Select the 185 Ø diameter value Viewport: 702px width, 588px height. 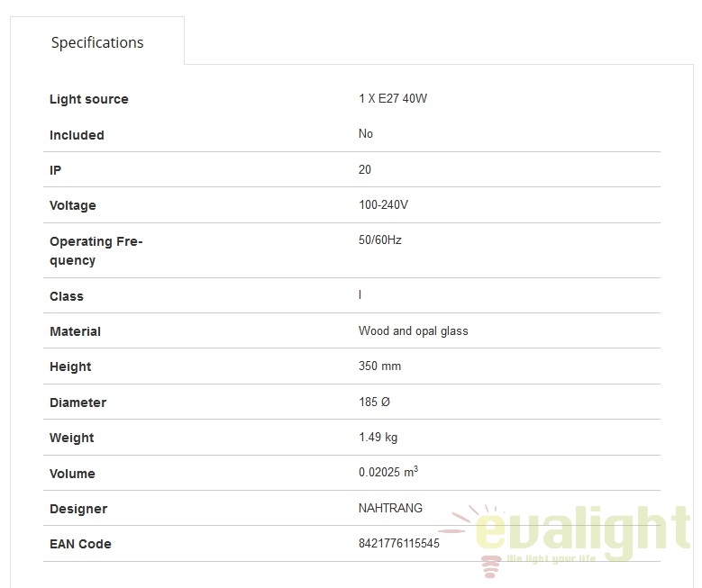tap(374, 402)
